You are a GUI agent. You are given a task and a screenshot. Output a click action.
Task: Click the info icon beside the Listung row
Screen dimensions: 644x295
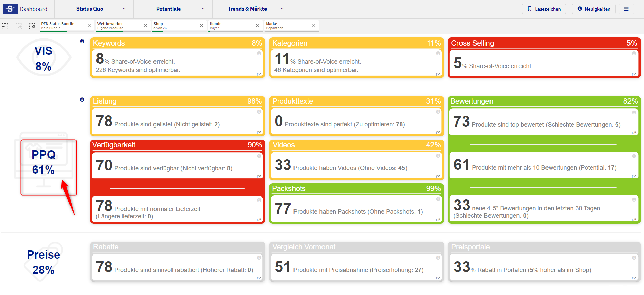82,100
